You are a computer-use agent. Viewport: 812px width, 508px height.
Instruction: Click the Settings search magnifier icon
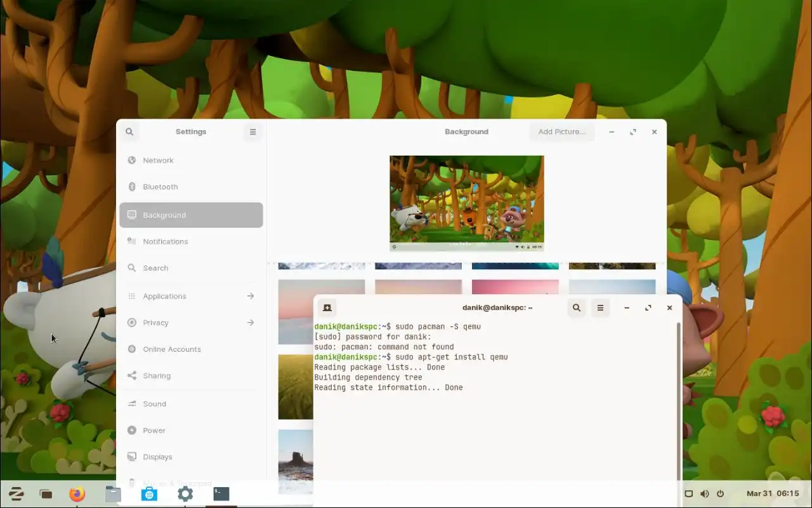(129, 131)
